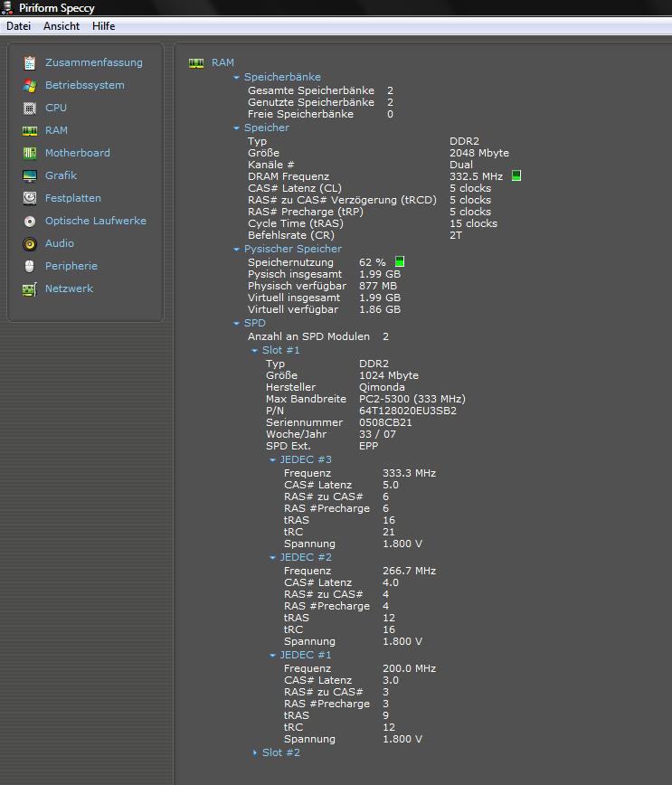Click the Befehlsrate value 2T
The height and width of the screenshot is (785, 672).
point(455,235)
